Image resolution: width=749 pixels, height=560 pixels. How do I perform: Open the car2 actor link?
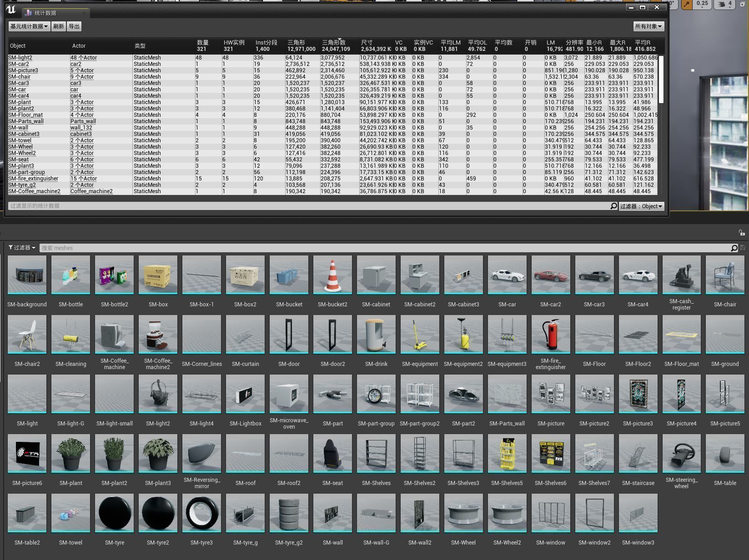pos(76,64)
